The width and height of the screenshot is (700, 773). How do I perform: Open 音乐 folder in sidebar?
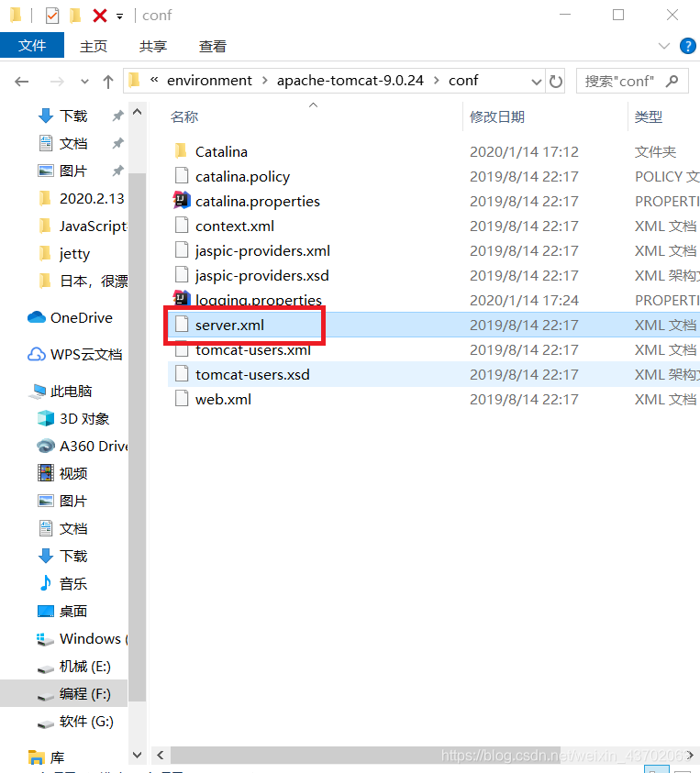click(73, 584)
